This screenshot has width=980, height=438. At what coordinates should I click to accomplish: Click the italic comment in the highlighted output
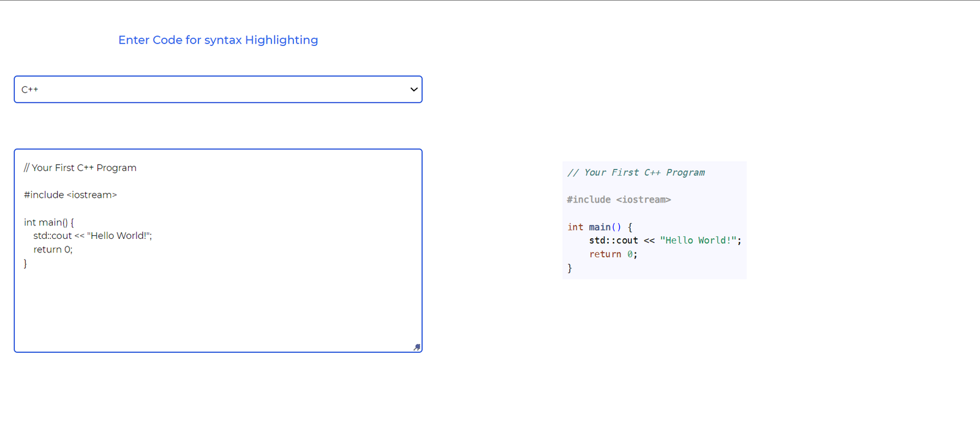click(x=636, y=173)
